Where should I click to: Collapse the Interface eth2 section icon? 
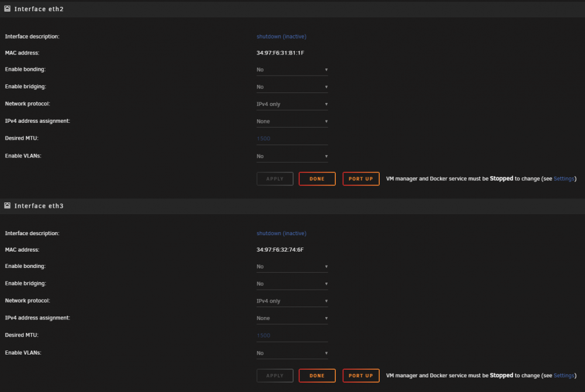7,9
